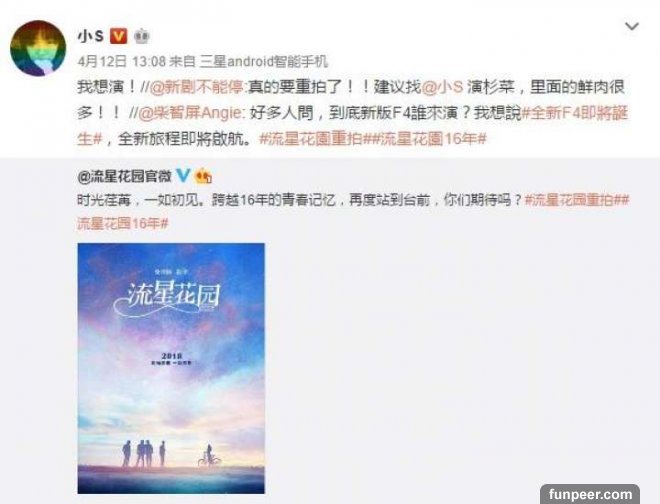This screenshot has width=660, height=504.
Task: Click the funpeer.com watermark
Action: [590, 494]
